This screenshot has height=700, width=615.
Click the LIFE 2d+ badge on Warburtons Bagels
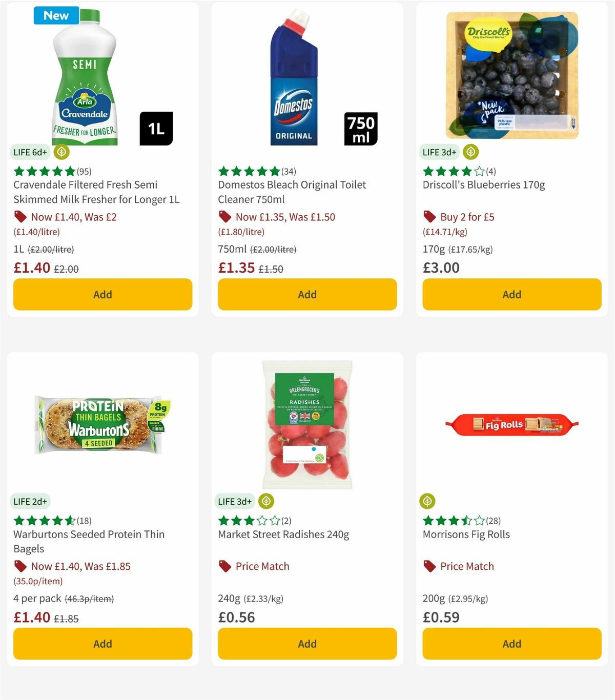pyautogui.click(x=31, y=501)
